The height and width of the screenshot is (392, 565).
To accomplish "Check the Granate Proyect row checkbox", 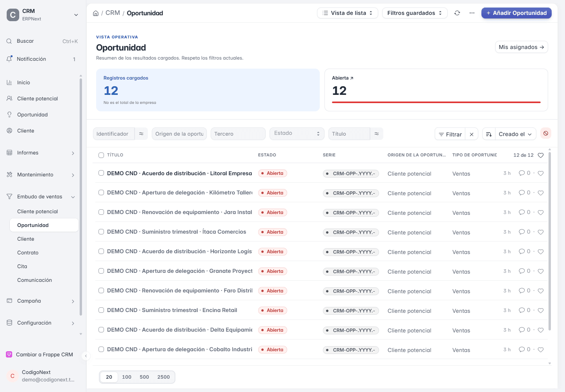I will [x=101, y=271].
